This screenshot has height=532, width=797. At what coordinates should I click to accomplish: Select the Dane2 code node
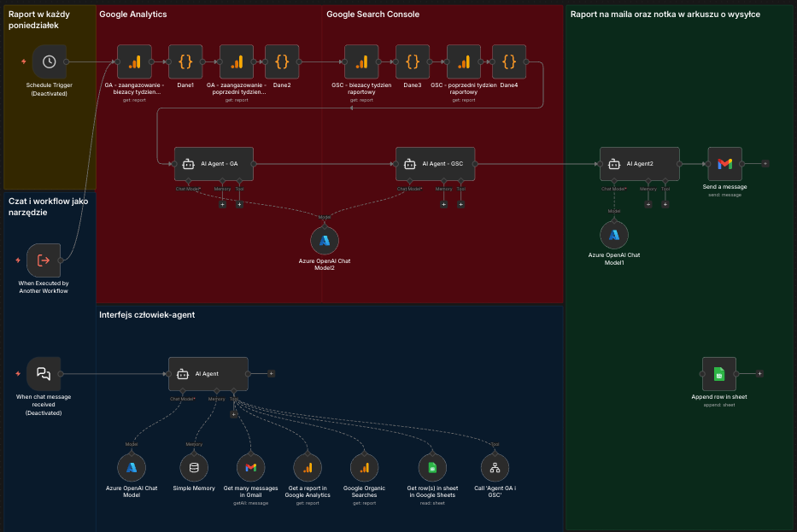pos(282,62)
